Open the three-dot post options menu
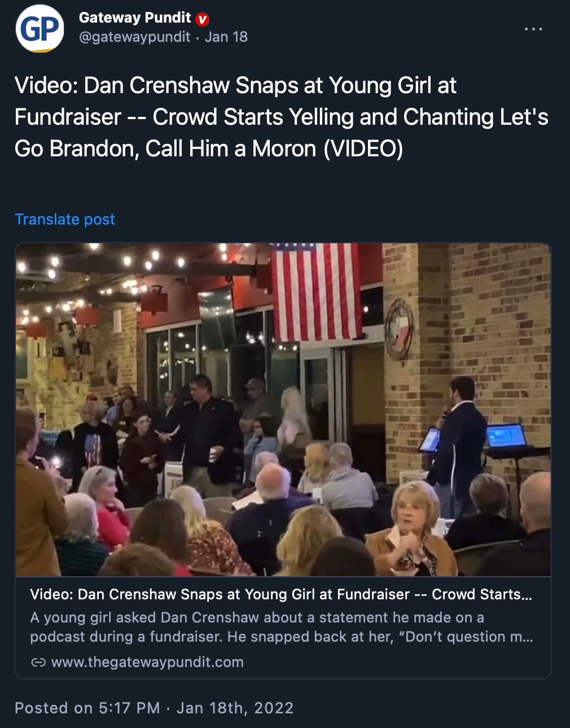 [x=533, y=28]
